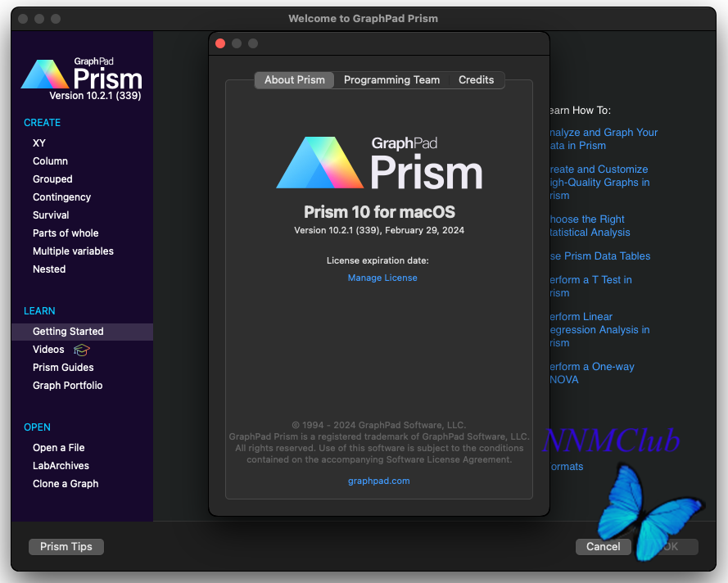
Task: Choose Multiple variables table type
Action: (x=73, y=251)
